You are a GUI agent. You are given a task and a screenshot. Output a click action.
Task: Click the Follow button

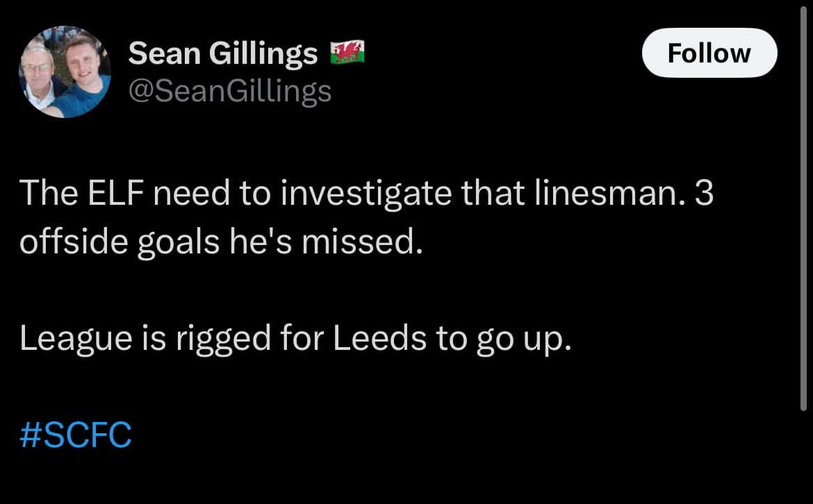click(x=709, y=53)
